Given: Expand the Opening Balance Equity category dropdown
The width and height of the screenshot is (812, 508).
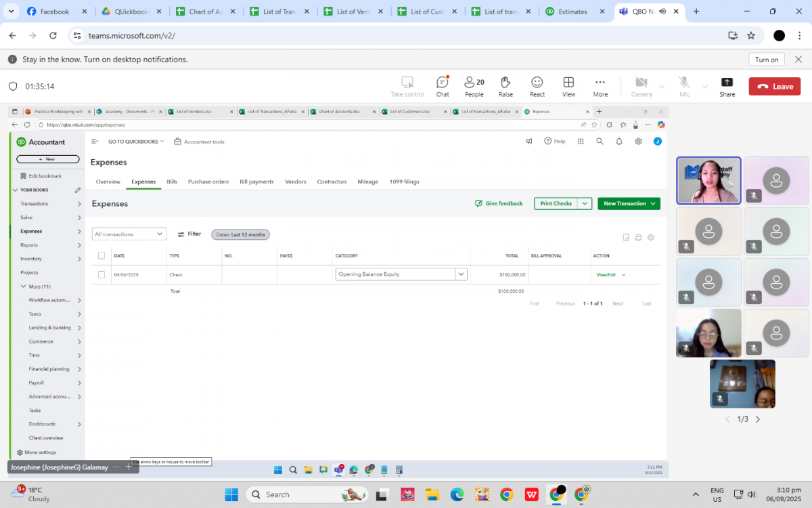Looking at the screenshot, I should (x=461, y=274).
